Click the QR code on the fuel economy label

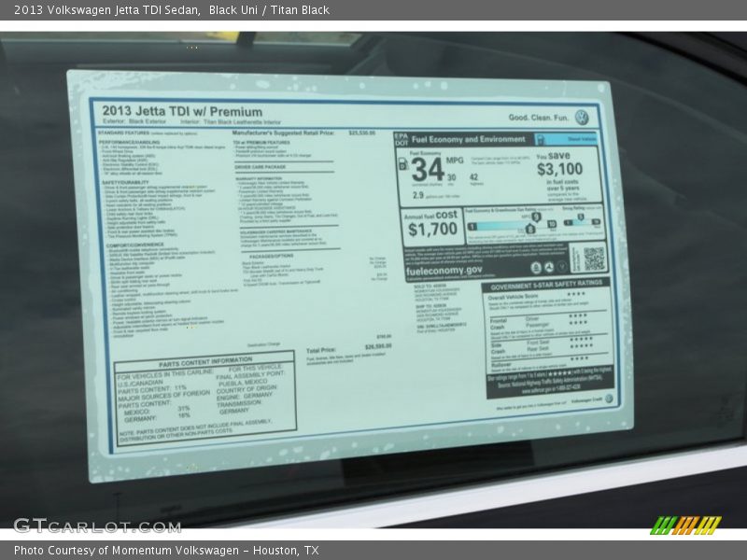coord(594,259)
